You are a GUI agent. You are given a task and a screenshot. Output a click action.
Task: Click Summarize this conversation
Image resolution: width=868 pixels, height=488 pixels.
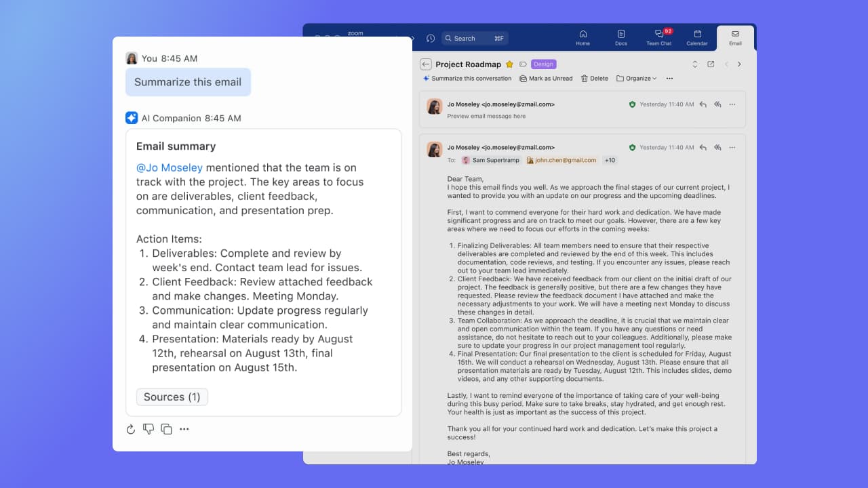coord(467,79)
